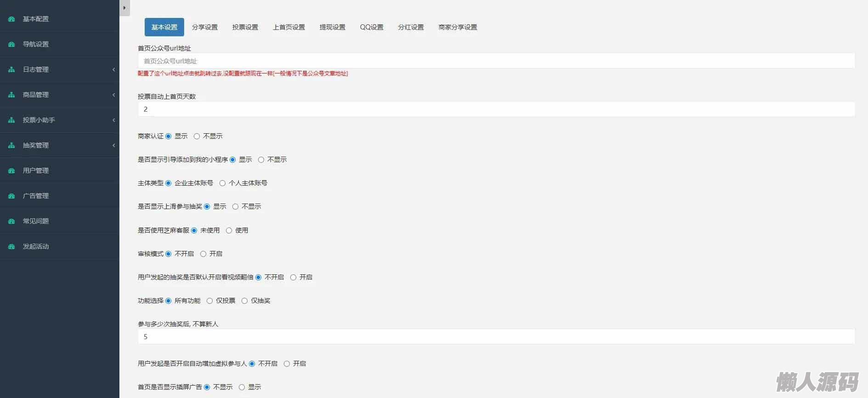
Task: Expand the 日志管理 submenu chevron
Action: (x=113, y=69)
